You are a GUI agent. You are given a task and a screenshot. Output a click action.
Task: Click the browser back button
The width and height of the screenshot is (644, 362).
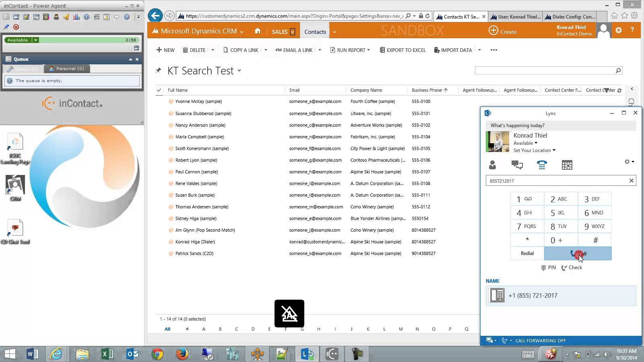155,16
